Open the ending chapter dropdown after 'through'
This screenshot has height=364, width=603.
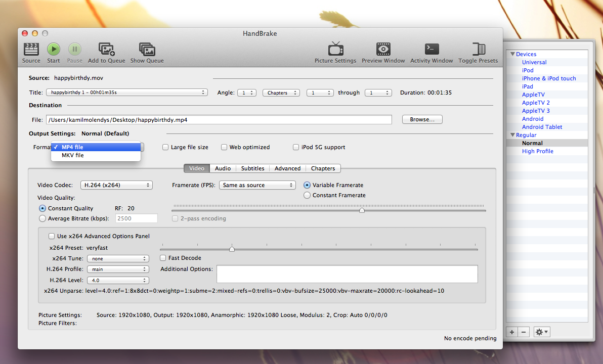click(x=378, y=93)
